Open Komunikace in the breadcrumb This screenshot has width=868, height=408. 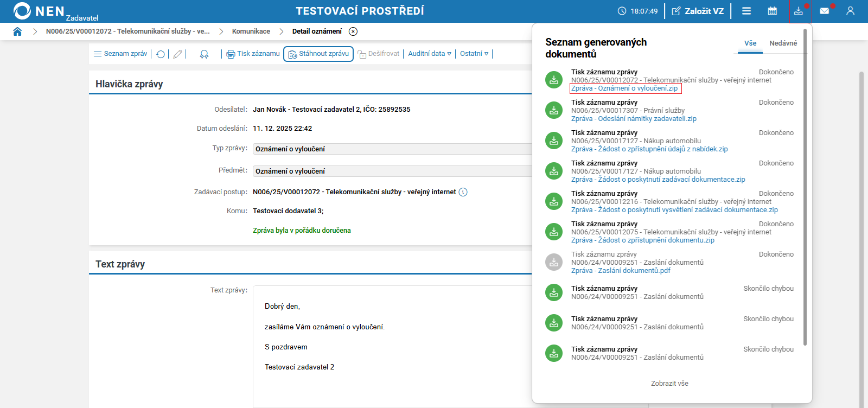pyautogui.click(x=251, y=31)
